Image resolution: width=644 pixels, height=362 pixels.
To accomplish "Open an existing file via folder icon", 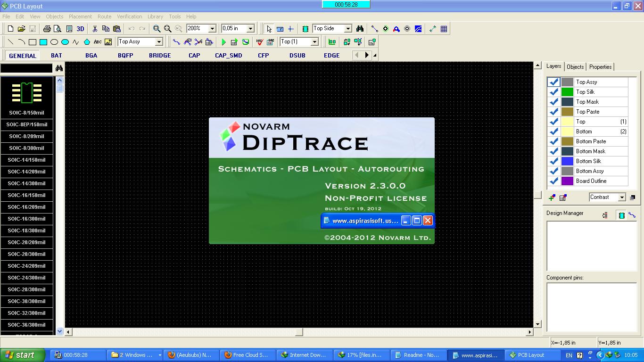I will 21,29.
